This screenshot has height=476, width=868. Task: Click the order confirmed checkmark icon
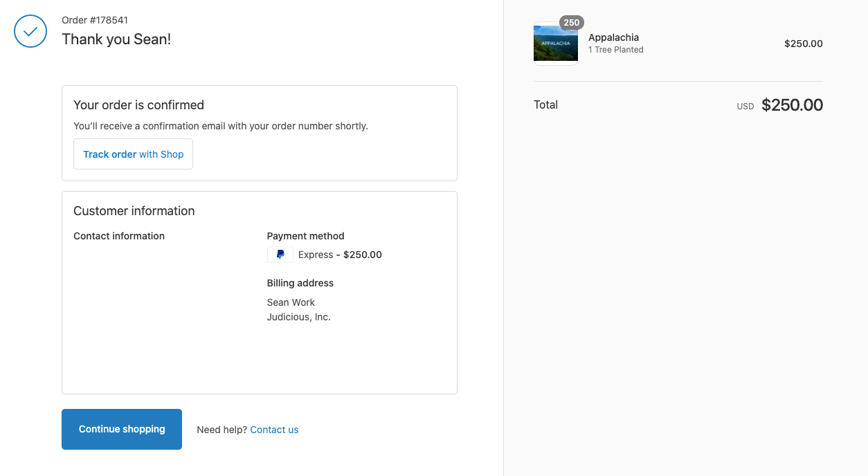[x=30, y=31]
